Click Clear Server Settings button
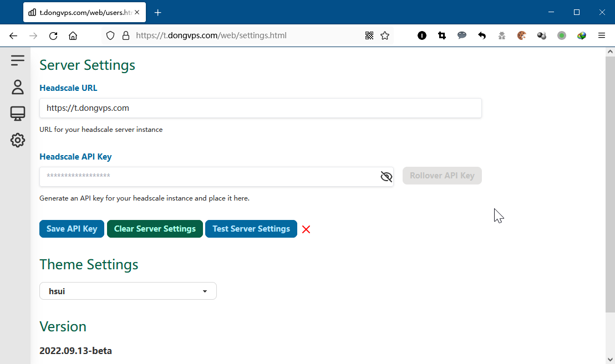Screen dimensions: 615x364 click(155, 229)
